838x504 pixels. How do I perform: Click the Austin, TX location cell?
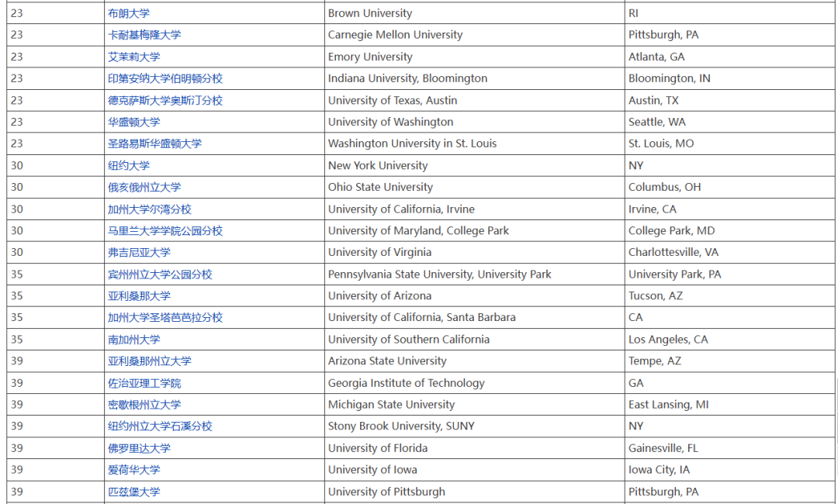pos(729,100)
